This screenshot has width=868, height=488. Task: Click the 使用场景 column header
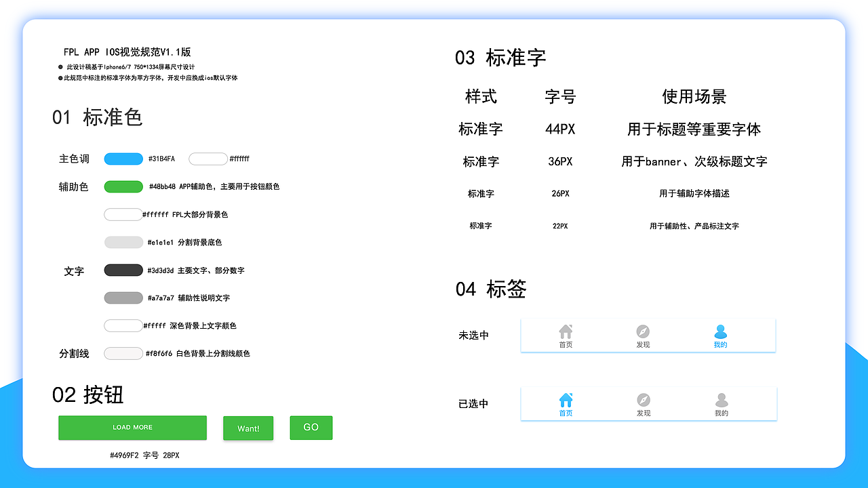[694, 97]
